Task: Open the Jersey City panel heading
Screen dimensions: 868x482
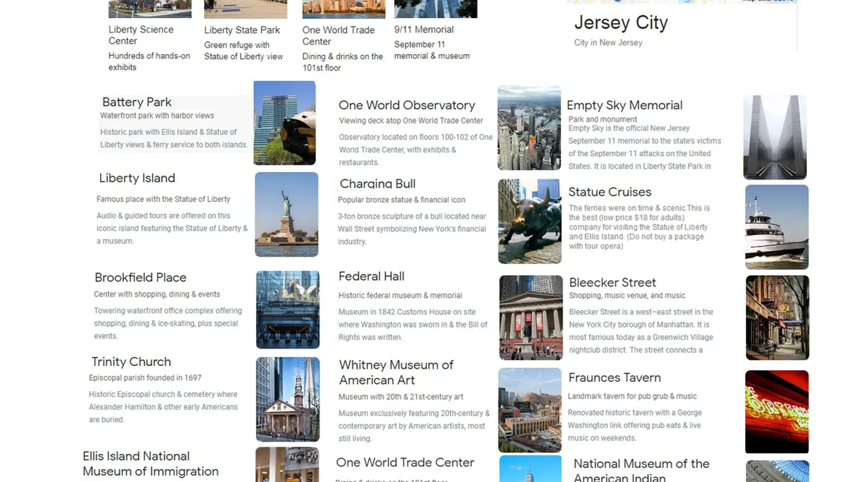Action: click(621, 23)
